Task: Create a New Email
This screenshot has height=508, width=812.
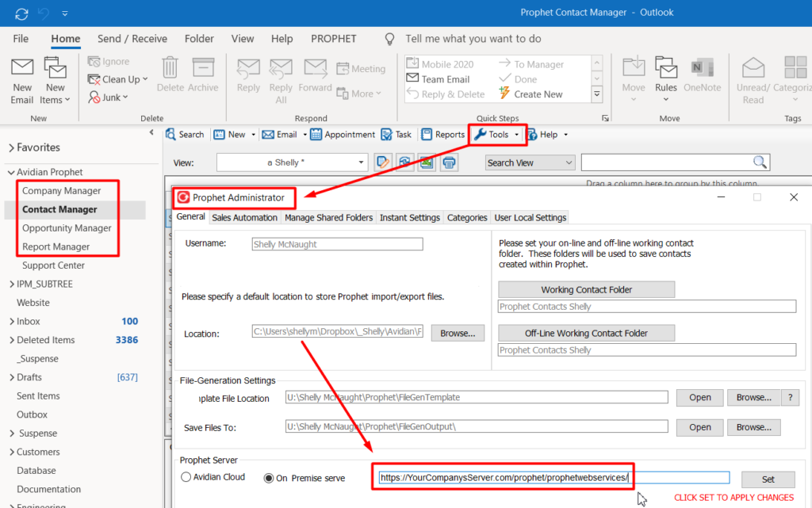Action: coord(22,81)
